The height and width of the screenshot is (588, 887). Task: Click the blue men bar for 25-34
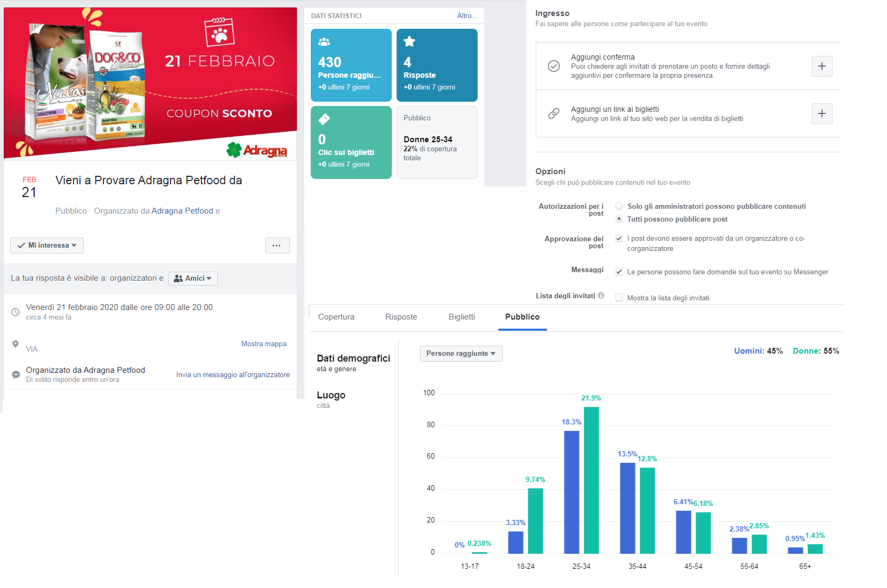click(571, 492)
